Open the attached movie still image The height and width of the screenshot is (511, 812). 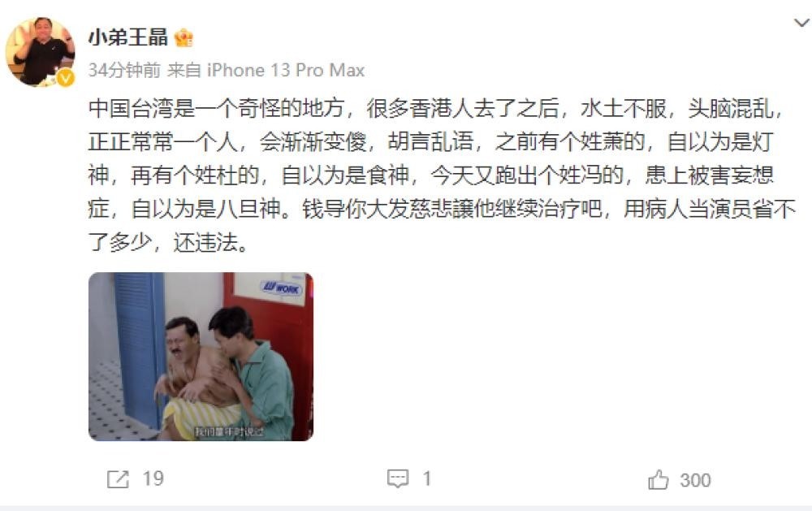[x=201, y=357]
